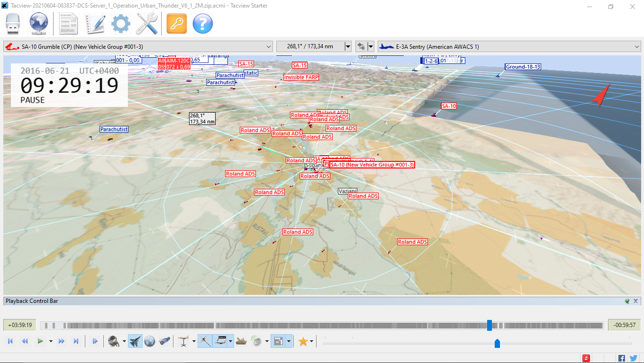Viewport: 644px width, 363px height.
Task: Step forward one frame
Action: click(x=95, y=341)
